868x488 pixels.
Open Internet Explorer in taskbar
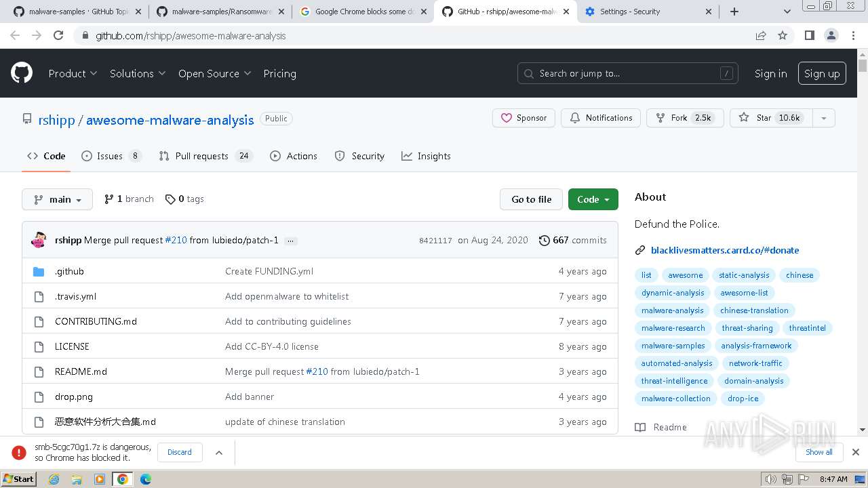[54, 479]
